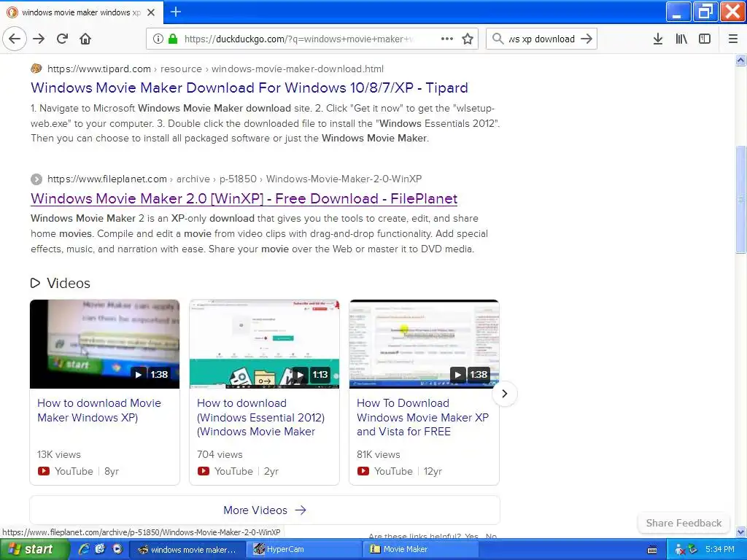Click the keyboard icon in taskbar
The height and width of the screenshot is (560, 747).
point(652,550)
